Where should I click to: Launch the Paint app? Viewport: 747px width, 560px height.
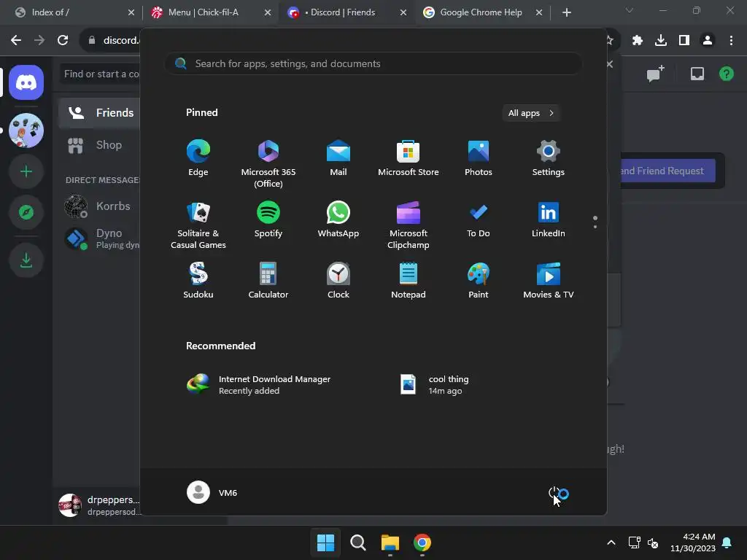coord(479,281)
